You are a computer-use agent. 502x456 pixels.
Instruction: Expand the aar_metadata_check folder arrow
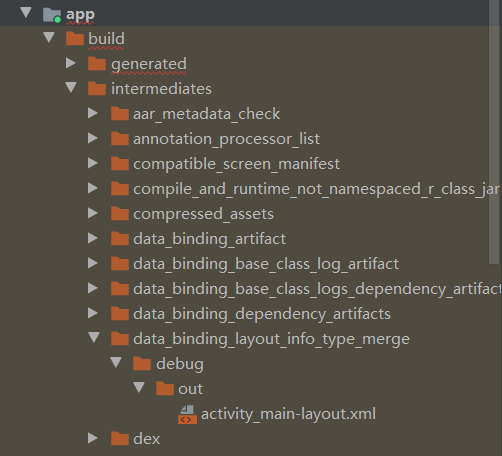coord(93,113)
